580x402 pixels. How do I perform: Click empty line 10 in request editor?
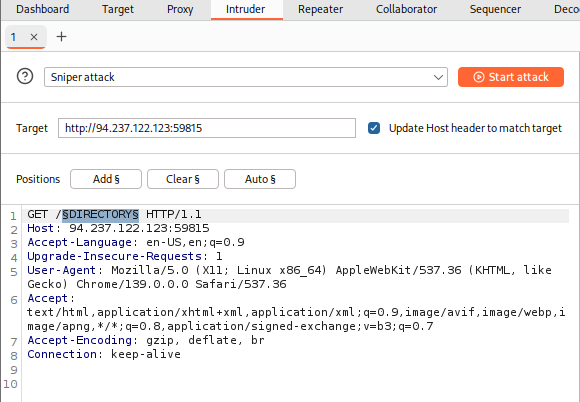(x=295, y=384)
